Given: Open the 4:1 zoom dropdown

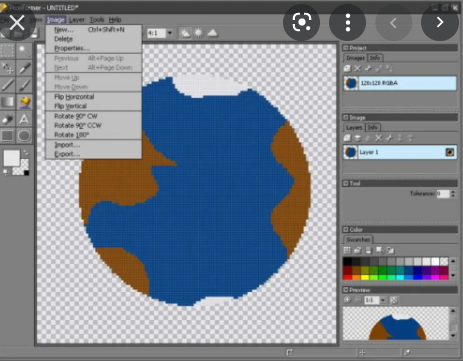Looking at the screenshot, I should 170,33.
